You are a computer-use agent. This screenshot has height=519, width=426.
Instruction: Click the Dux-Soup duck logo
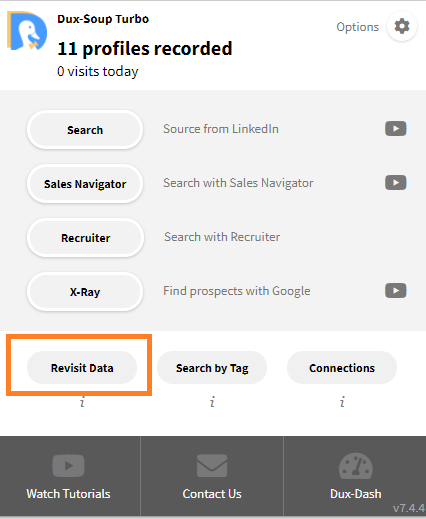point(27,30)
